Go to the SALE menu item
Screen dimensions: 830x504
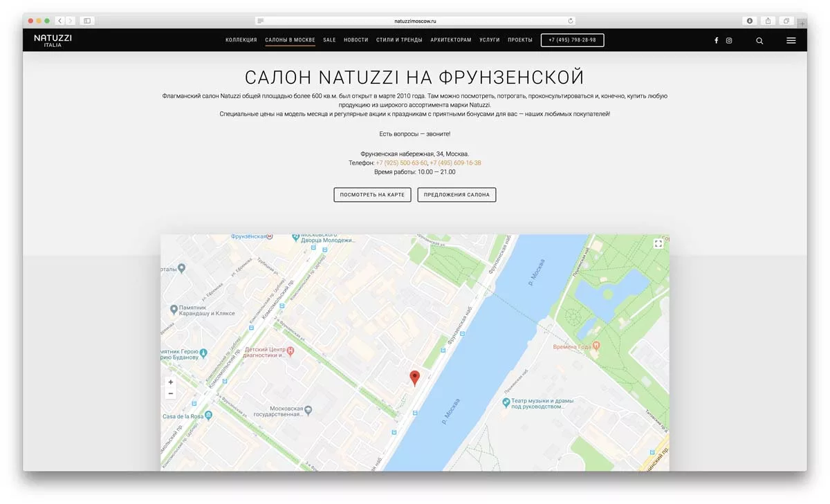point(329,40)
